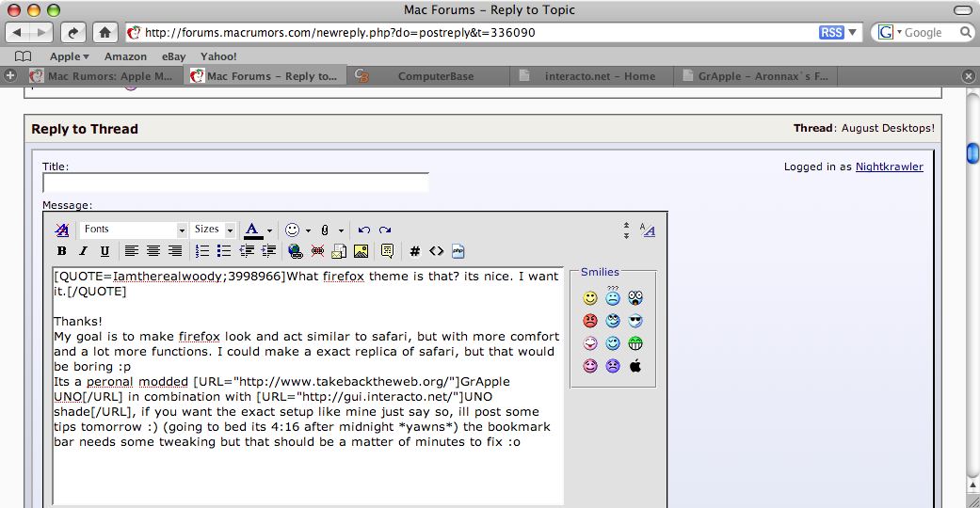Wrap selection in HTML tags (<> icon)

pos(436,251)
